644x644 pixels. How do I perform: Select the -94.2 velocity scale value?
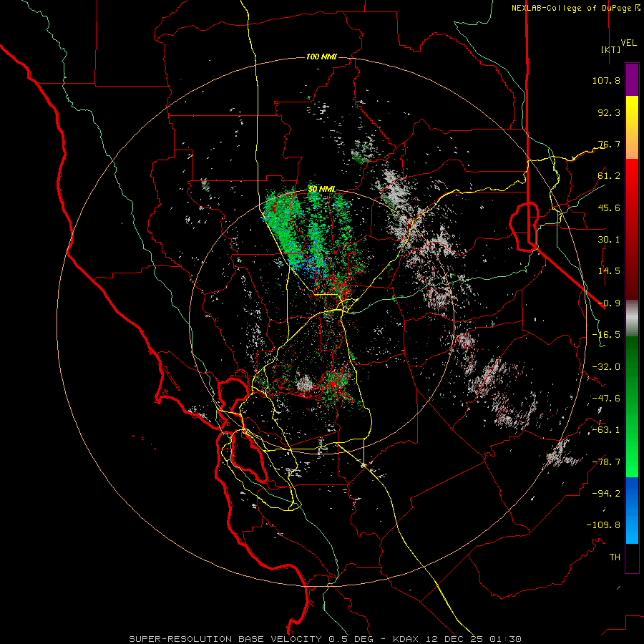pos(606,494)
